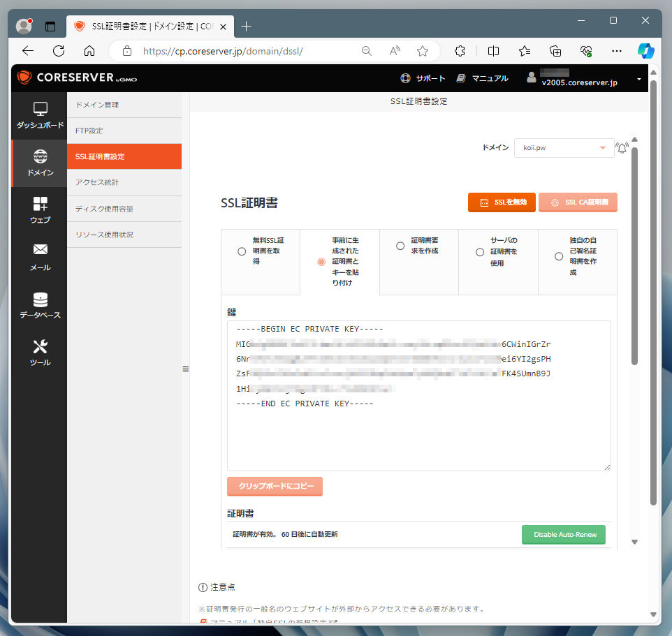Open the Mail (メール) sidebar section
This screenshot has height=636, width=672.
[40, 258]
